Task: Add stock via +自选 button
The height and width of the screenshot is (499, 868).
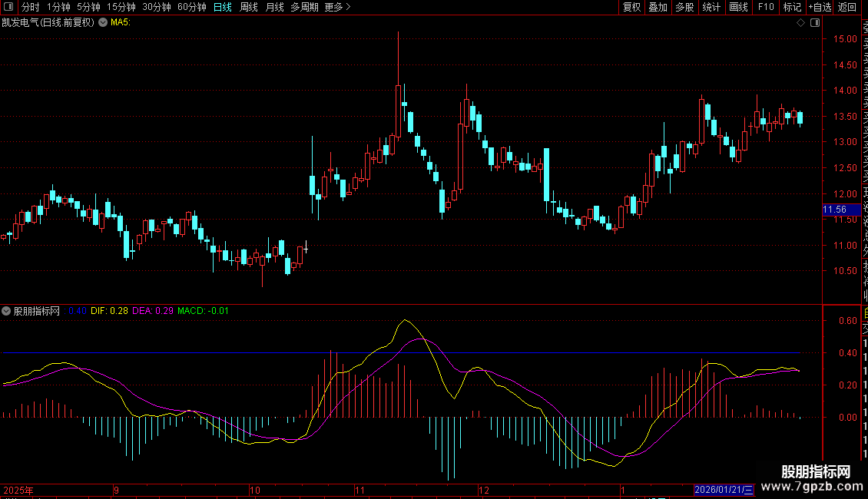Action: click(x=819, y=7)
